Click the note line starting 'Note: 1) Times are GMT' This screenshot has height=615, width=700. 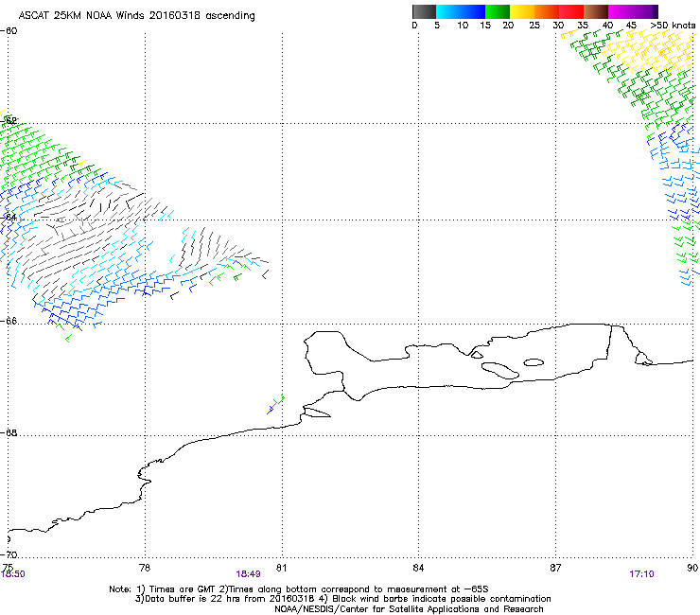click(x=299, y=589)
